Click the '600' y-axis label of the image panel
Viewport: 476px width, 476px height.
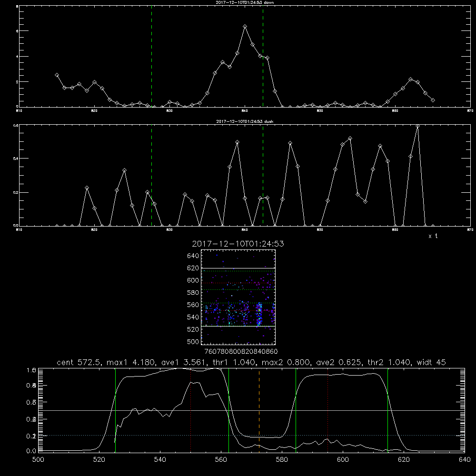[193, 280]
